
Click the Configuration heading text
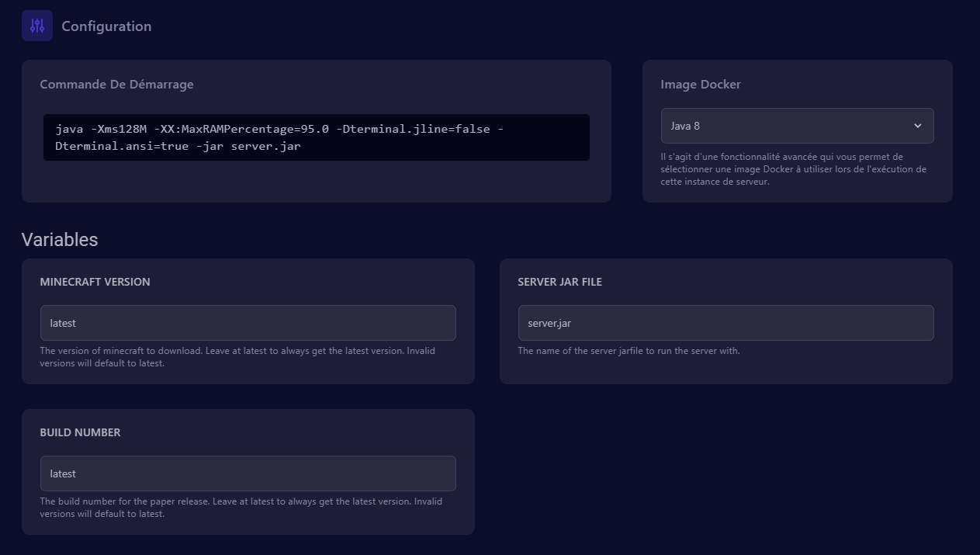click(x=106, y=26)
